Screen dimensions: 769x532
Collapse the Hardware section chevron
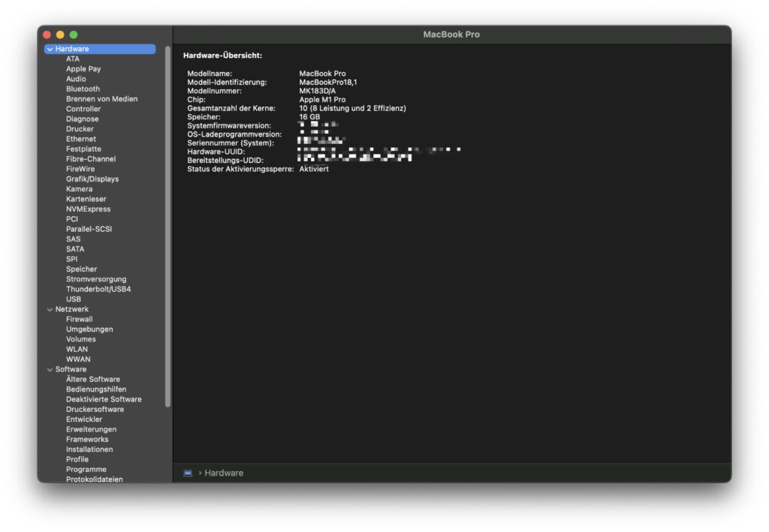pyautogui.click(x=50, y=49)
